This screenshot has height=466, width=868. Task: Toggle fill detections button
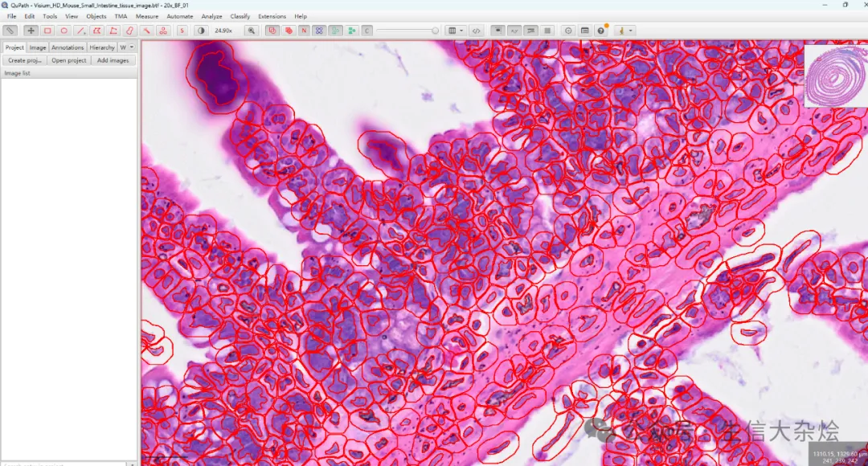(351, 31)
